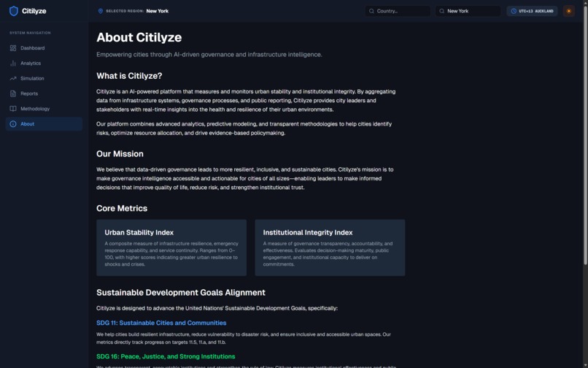Screen dimensions: 588x368
Task: Click the Citilyze brand name in header
Action: click(34, 11)
